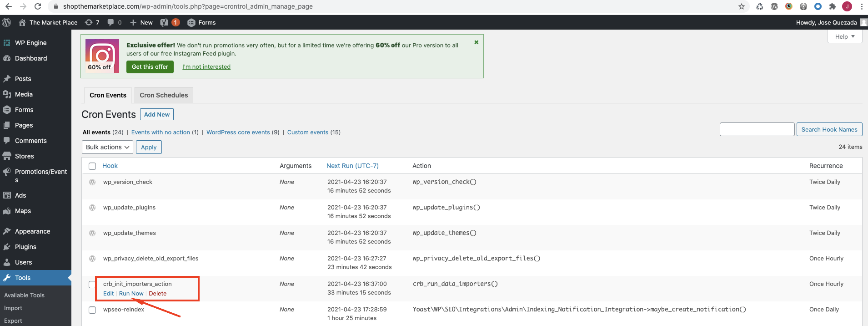Click Run Now for crb_init_importers_action
Viewport: 868px width, 326px height.
click(x=131, y=294)
